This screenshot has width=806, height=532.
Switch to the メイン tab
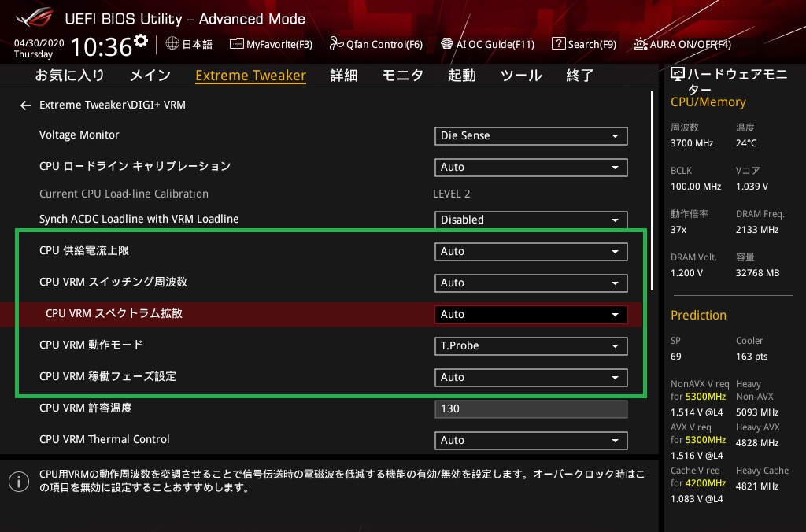click(150, 75)
